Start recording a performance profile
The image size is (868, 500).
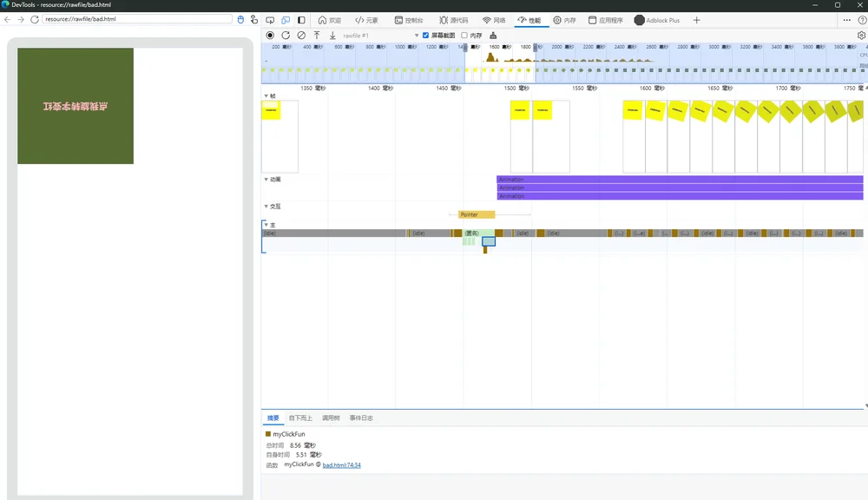point(270,35)
